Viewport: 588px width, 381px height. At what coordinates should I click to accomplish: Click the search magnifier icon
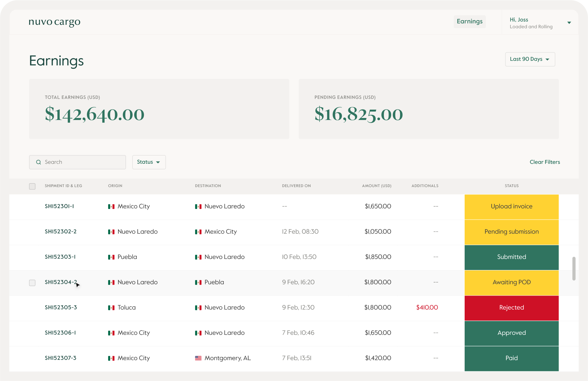pos(38,162)
